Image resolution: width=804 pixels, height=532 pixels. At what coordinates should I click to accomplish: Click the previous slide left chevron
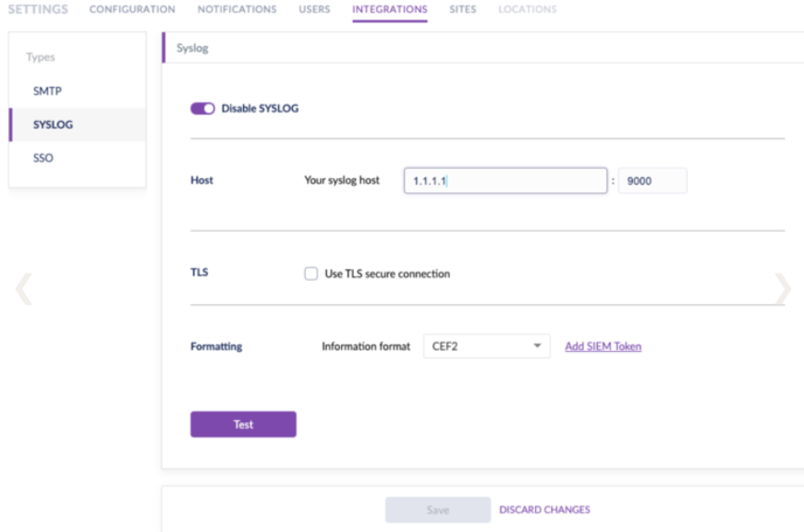(24, 289)
